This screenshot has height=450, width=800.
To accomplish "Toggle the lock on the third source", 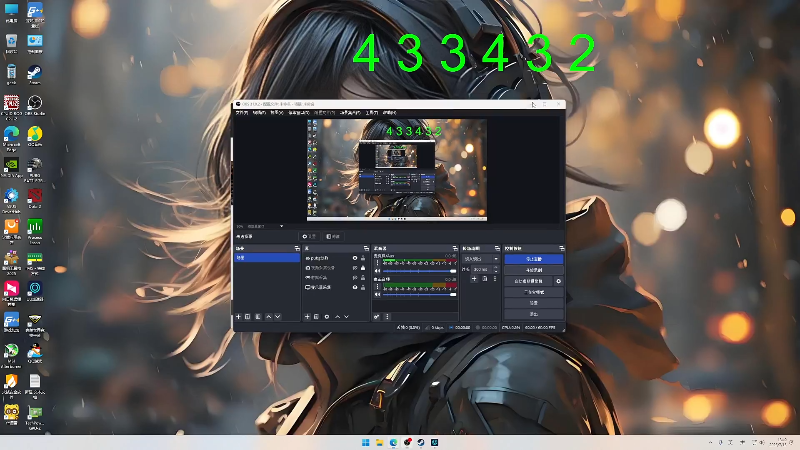I will point(363,278).
